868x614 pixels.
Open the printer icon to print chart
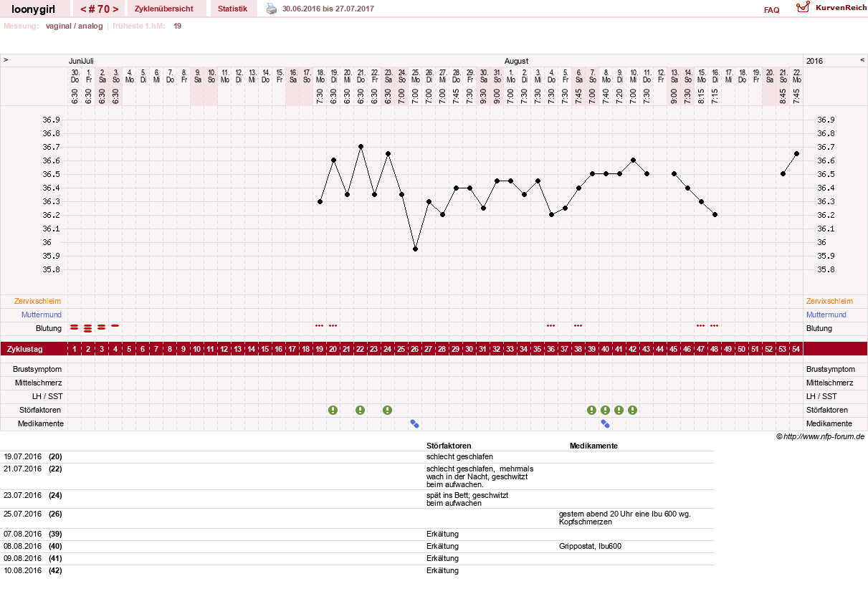(x=272, y=9)
